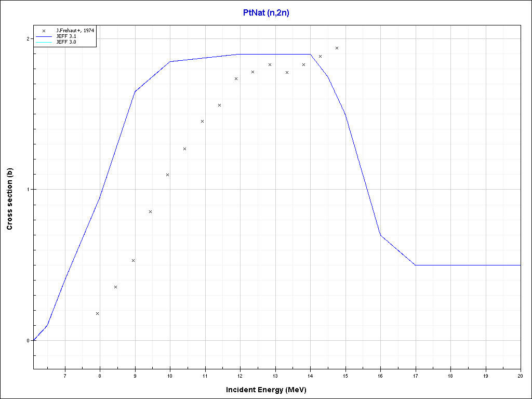
Task: Pick the lowest experimental x data point
Action: pyautogui.click(x=97, y=313)
